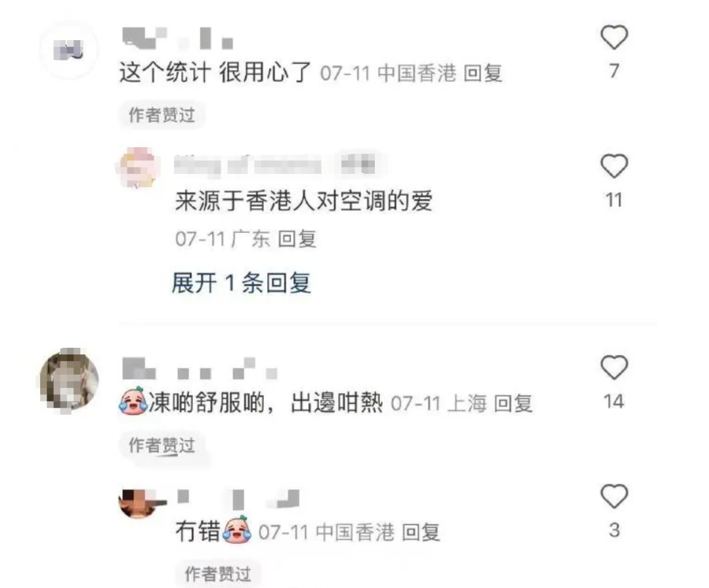
Task: Tap the 作者赞过 tag under the first comment
Action: click(162, 115)
